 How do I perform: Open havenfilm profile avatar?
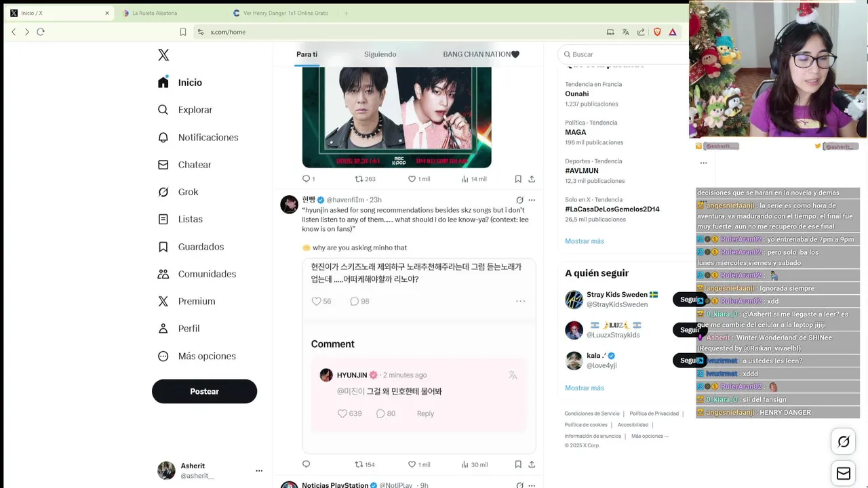click(x=290, y=204)
